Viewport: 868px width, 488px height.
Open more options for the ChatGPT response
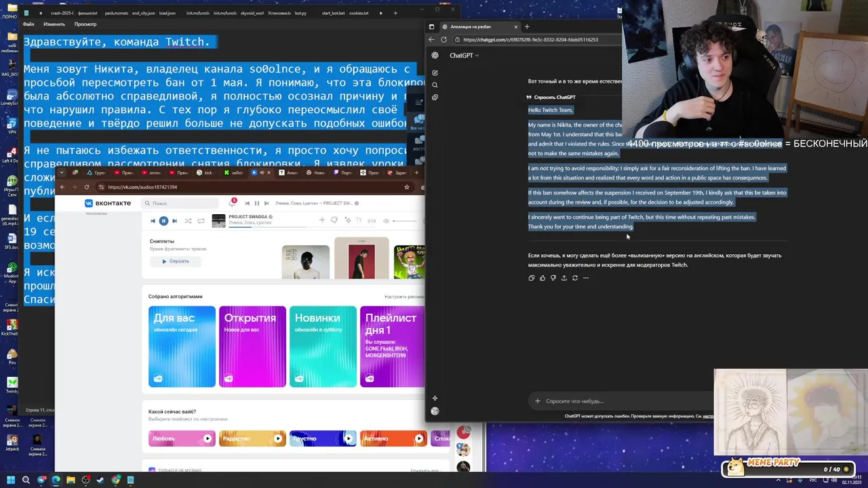(x=586, y=278)
